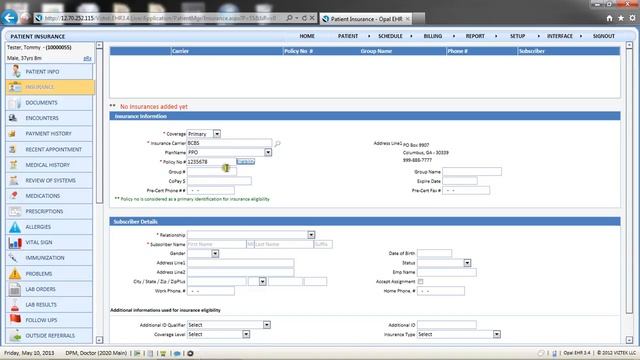Open Payment History icon

(12, 133)
